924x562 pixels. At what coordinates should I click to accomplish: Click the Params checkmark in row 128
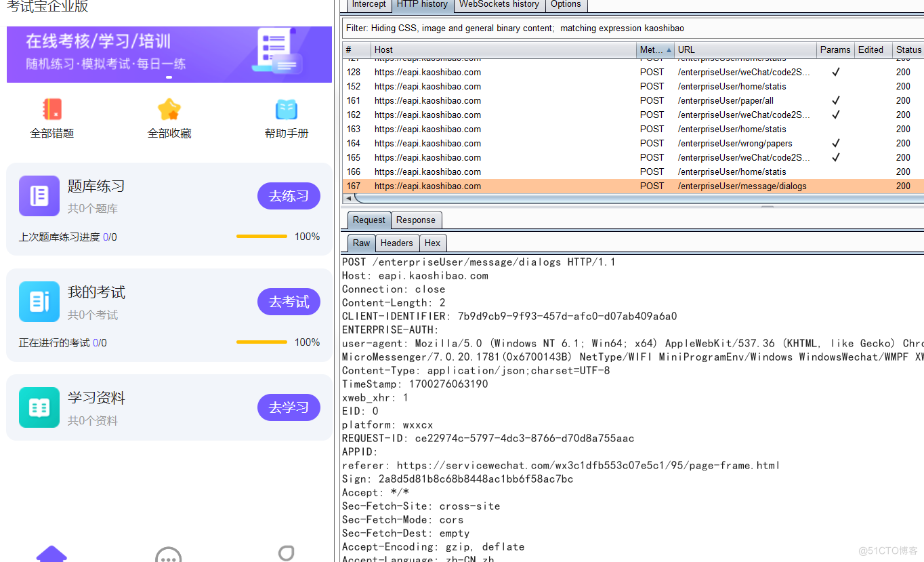point(836,72)
